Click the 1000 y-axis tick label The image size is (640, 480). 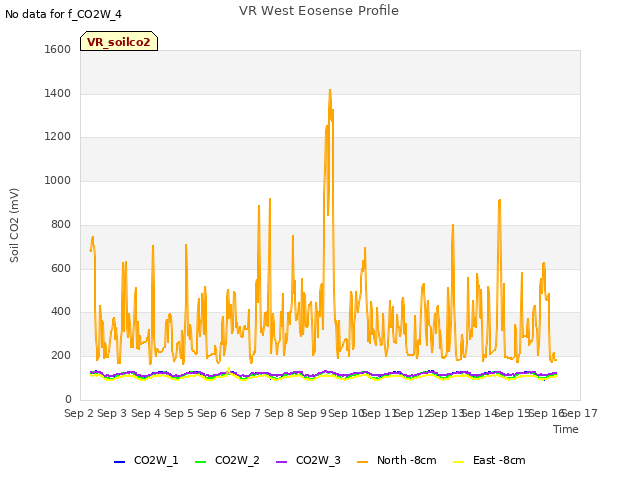click(58, 180)
